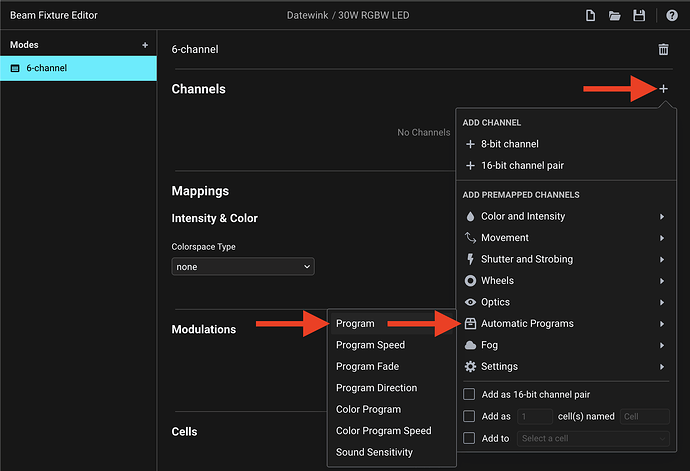Click the Intensity & Color heading
690x471 pixels.
click(215, 218)
